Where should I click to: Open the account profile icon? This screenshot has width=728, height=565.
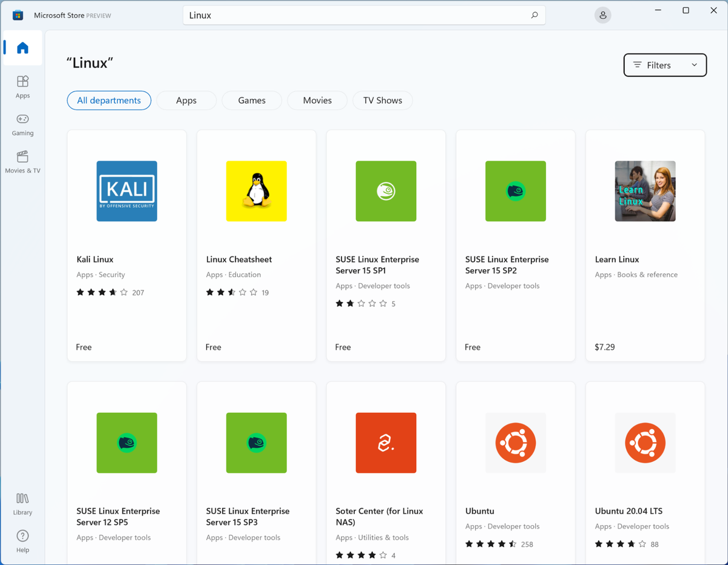602,15
